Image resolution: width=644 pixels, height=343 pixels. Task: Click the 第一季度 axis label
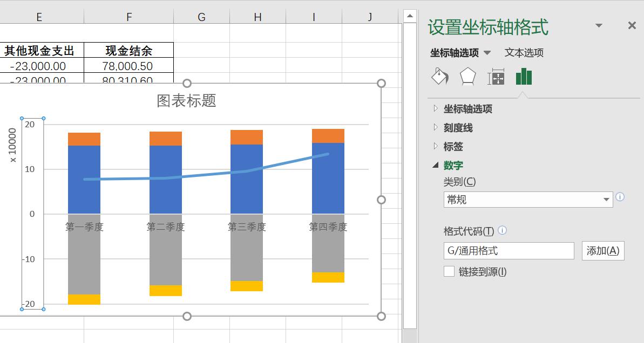click(x=84, y=227)
